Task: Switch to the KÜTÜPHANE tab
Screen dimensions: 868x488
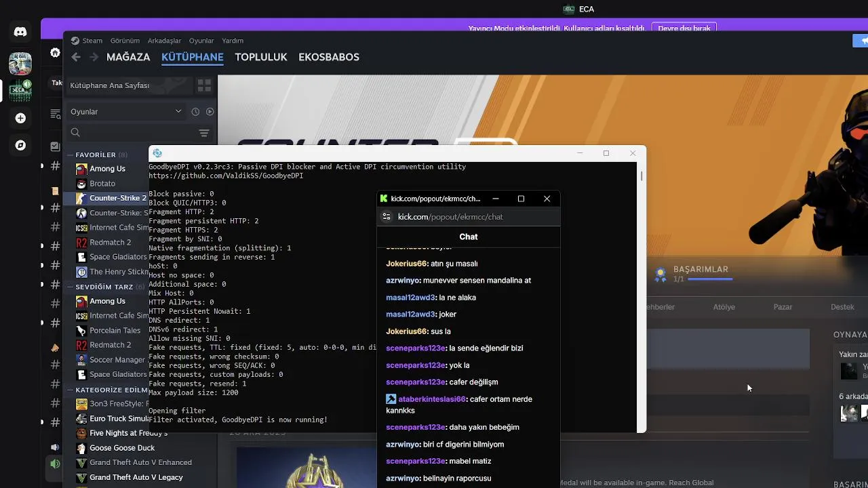Action: pyautogui.click(x=193, y=57)
